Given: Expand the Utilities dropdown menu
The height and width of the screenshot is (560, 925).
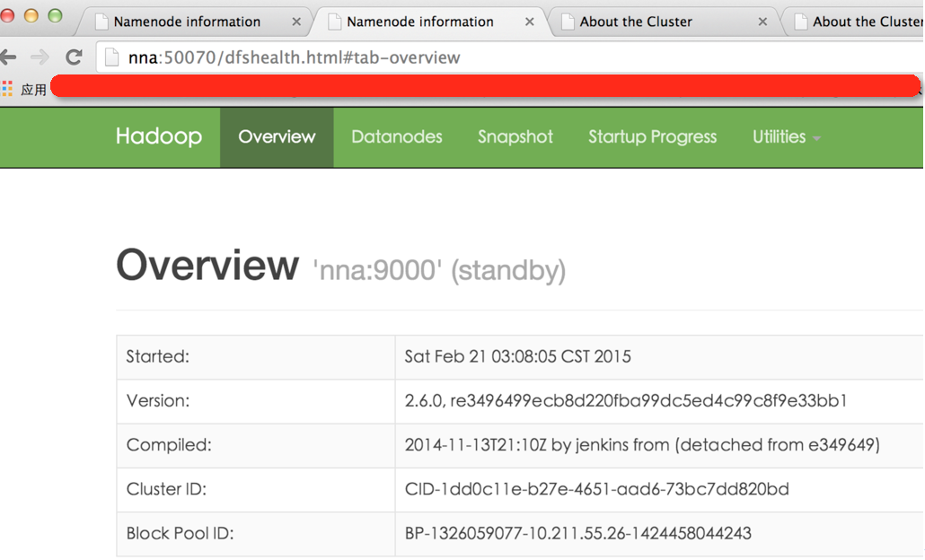Looking at the screenshot, I should click(786, 137).
